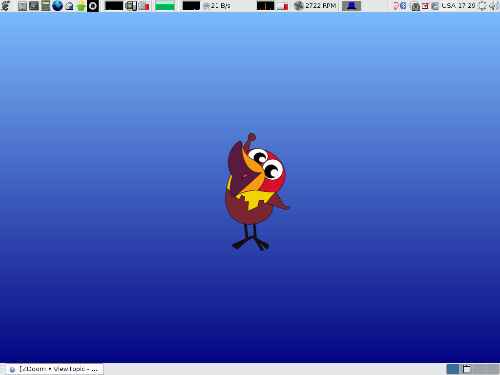Click the small red-edged meter beside the fan
500x375 pixels.
pos(282,6)
